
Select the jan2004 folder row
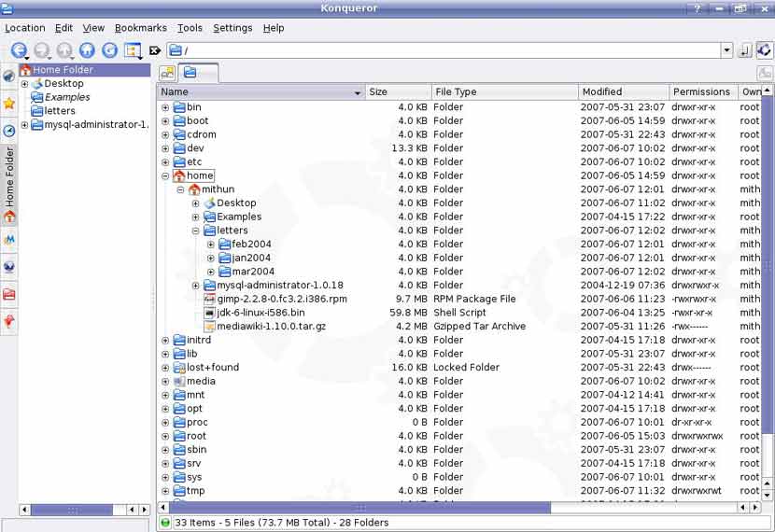(x=251, y=258)
